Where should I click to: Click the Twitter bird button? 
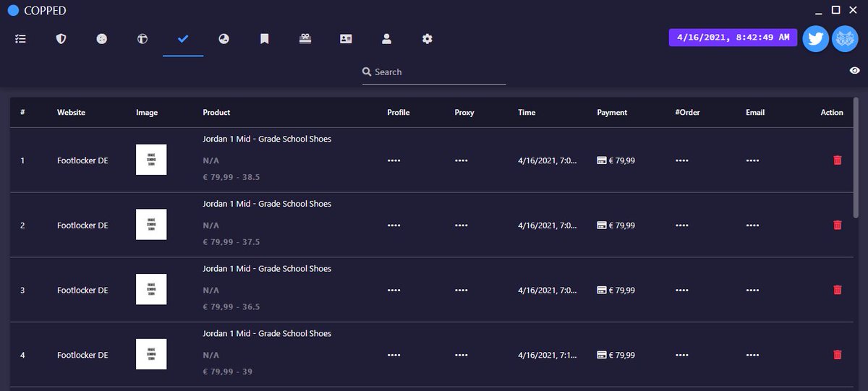pos(816,38)
